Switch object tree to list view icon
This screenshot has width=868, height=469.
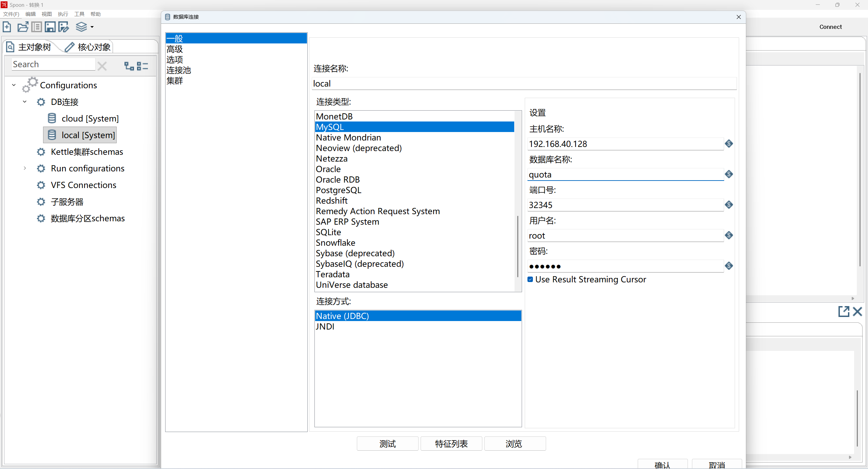tap(143, 66)
